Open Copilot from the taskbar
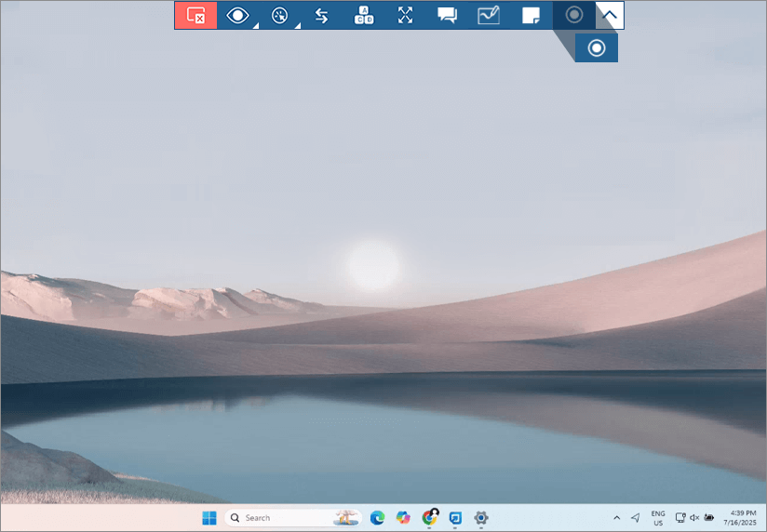767x532 pixels. pyautogui.click(x=403, y=518)
